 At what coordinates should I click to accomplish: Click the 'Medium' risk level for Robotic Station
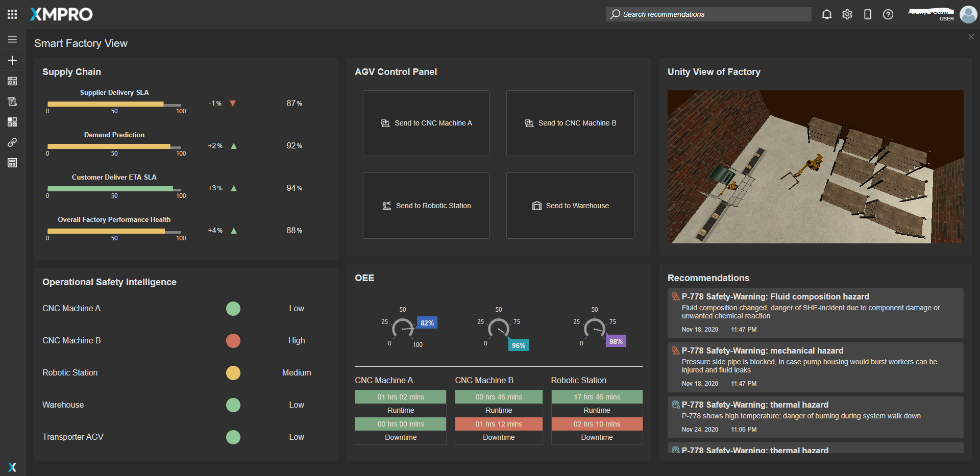point(297,373)
